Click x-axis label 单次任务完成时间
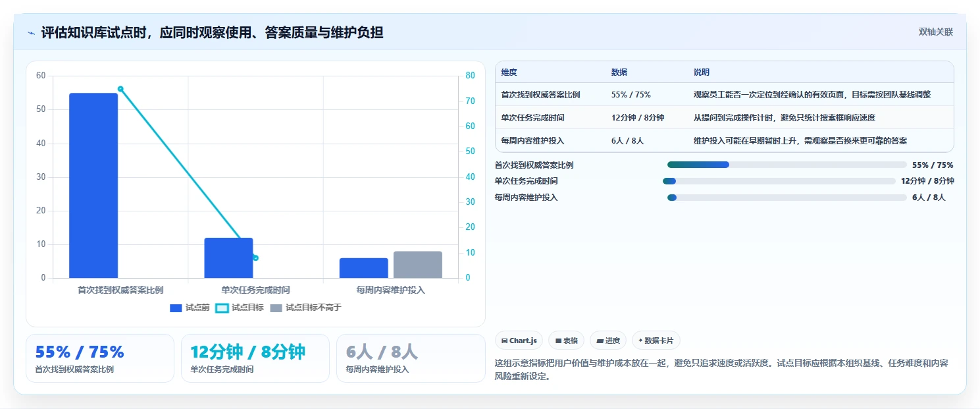Screen dimensions: 980x409 point(255,290)
